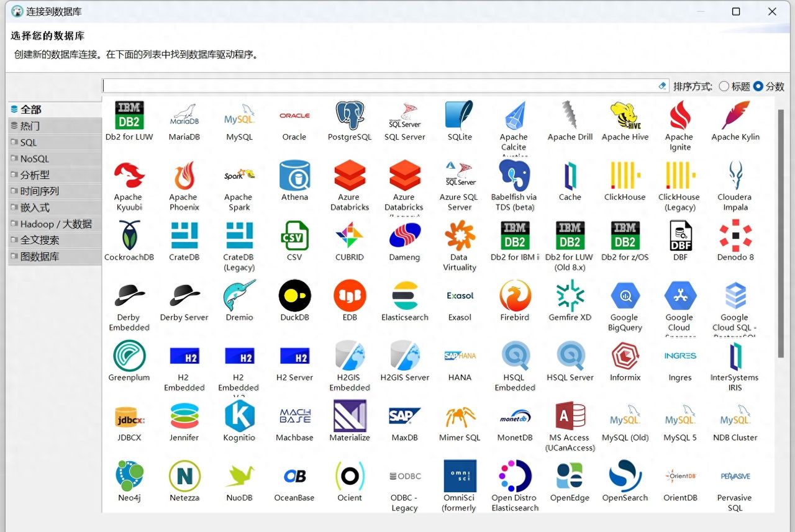Select the OpenSearch driver icon
795x532 pixels.
(x=625, y=477)
